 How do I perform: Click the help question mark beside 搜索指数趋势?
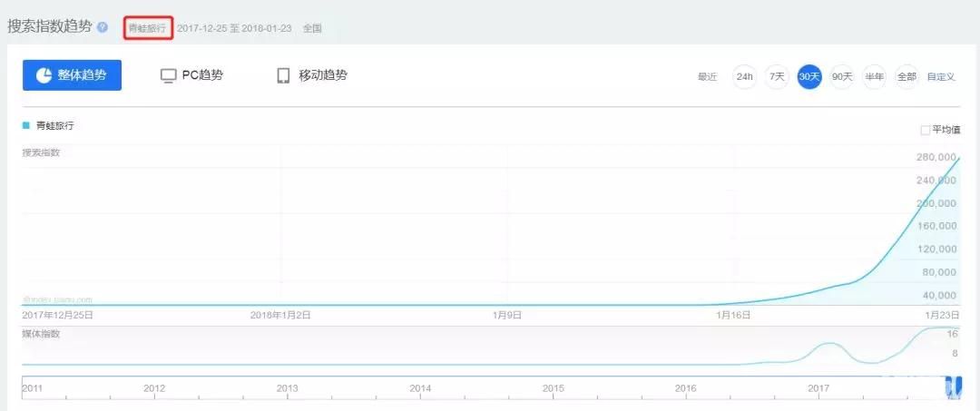point(103,27)
